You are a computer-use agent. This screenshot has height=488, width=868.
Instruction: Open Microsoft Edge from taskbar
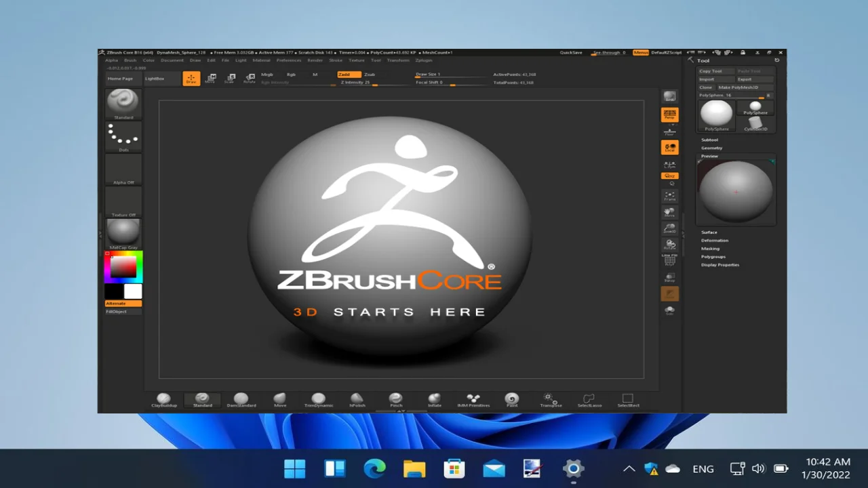pyautogui.click(x=374, y=468)
